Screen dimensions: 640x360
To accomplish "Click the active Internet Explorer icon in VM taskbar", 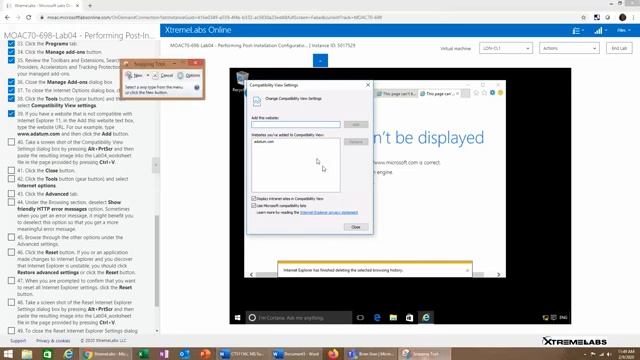I will click(x=426, y=318).
